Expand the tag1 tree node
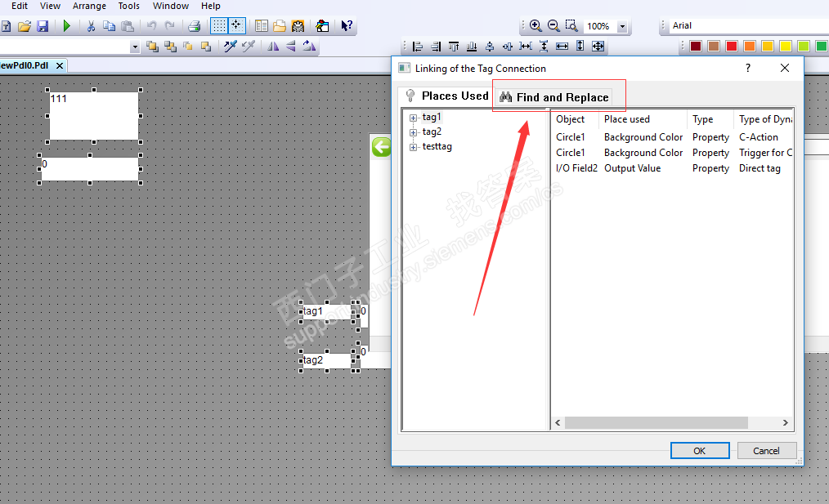This screenshot has height=504, width=829. (x=414, y=118)
